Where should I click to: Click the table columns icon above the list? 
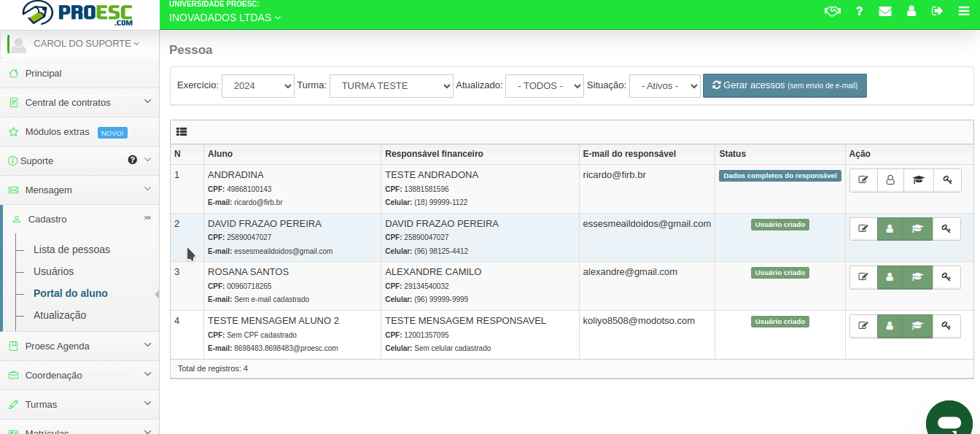pyautogui.click(x=181, y=131)
